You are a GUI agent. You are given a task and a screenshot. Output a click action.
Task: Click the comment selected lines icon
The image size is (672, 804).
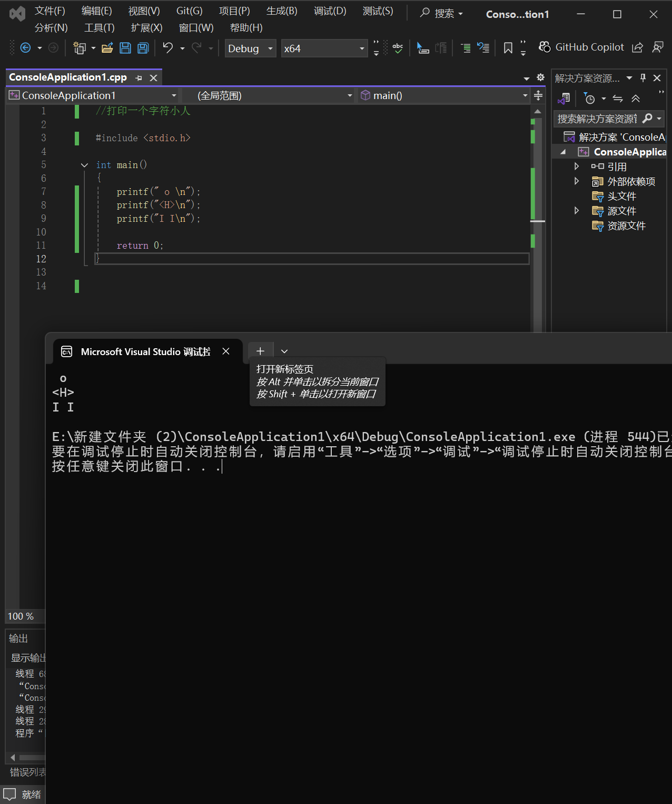point(466,48)
